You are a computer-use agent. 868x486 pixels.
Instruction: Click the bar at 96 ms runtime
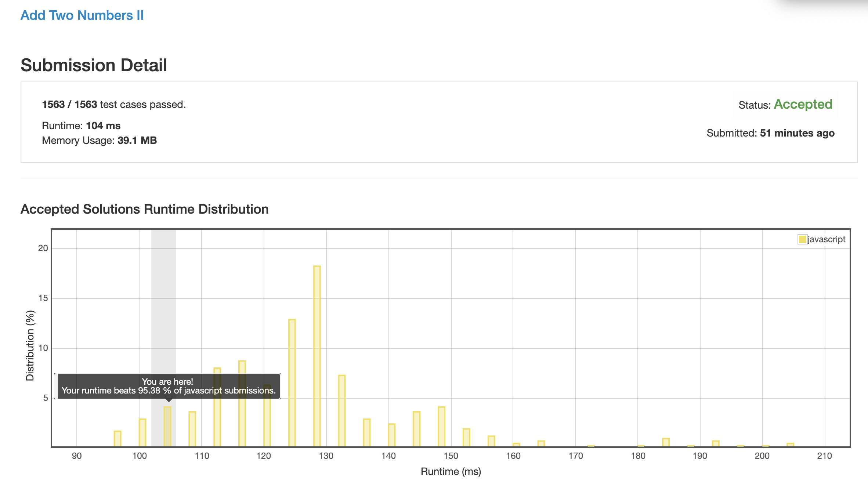point(117,439)
